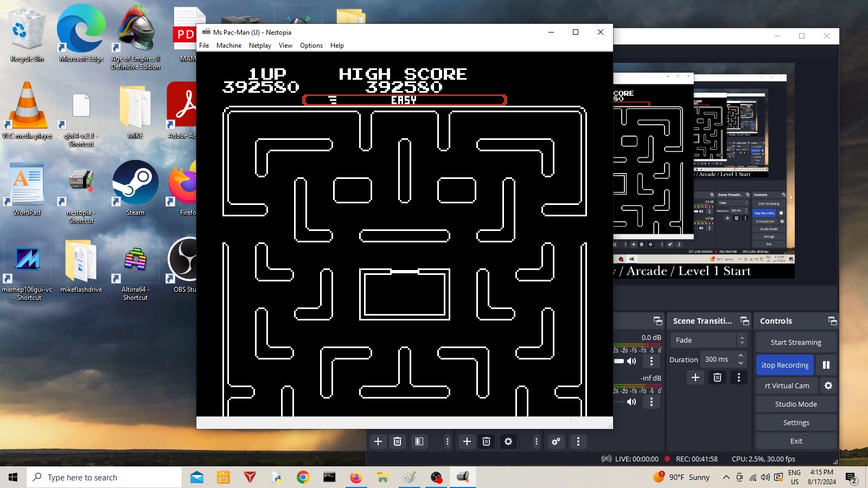Open options for first audio channel
This screenshot has width=868, height=488.
pyautogui.click(x=652, y=361)
